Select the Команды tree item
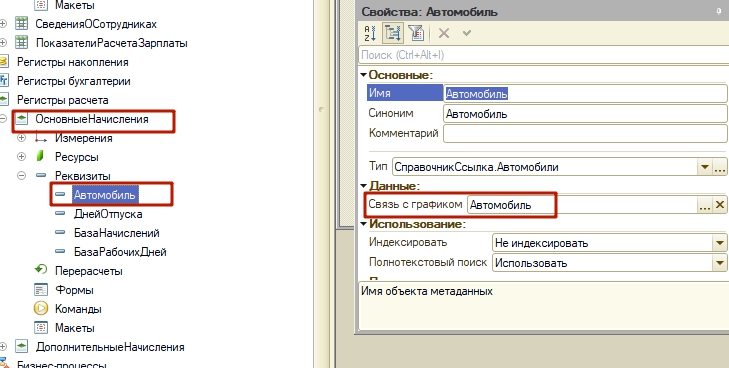 (x=78, y=309)
